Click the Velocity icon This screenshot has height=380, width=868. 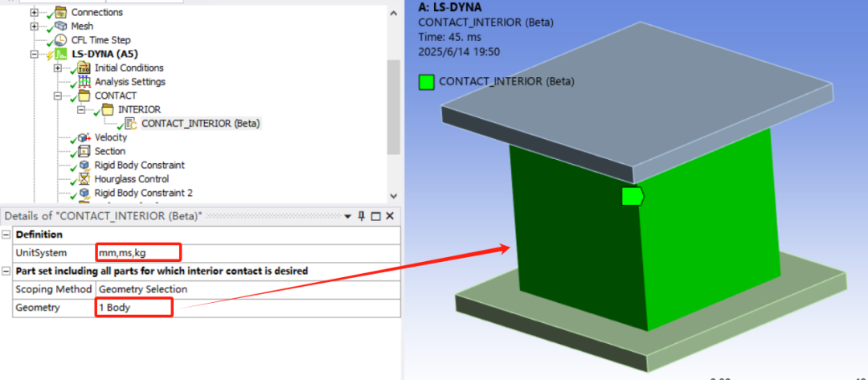pyautogui.click(x=84, y=137)
